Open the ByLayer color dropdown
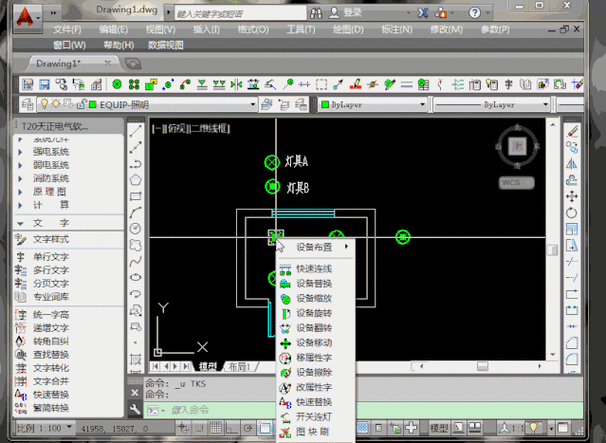The height and width of the screenshot is (443, 606). pyautogui.click(x=373, y=104)
